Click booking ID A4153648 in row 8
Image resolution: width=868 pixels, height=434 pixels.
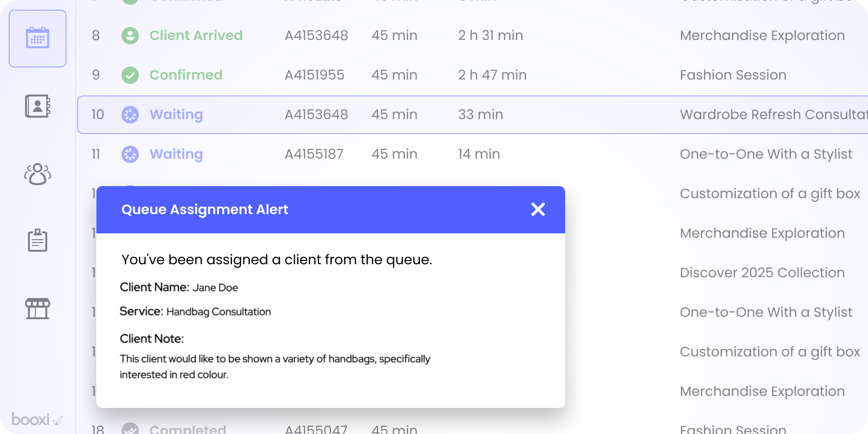pos(316,35)
